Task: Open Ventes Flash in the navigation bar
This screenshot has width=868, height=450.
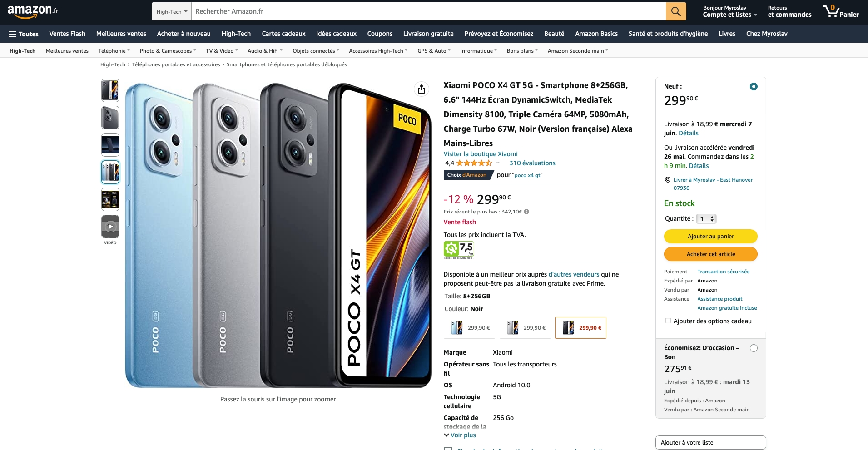Action: (x=67, y=34)
